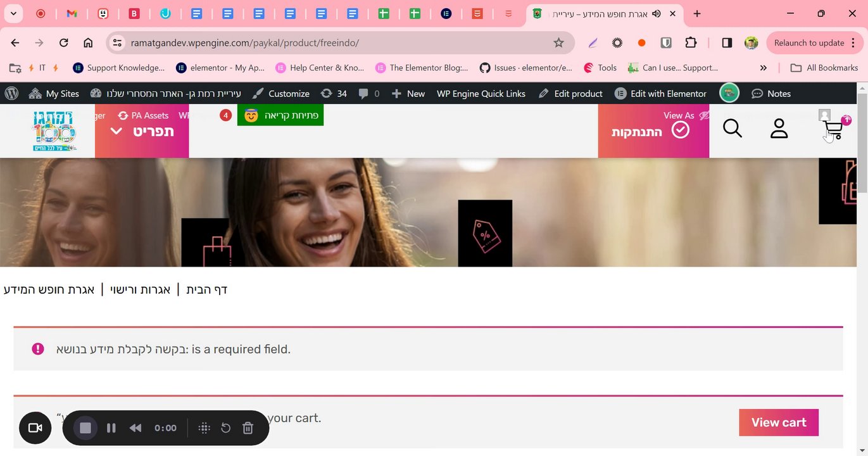Click the address bar URL field
The width and height of the screenshot is (868, 456).
point(341,42)
